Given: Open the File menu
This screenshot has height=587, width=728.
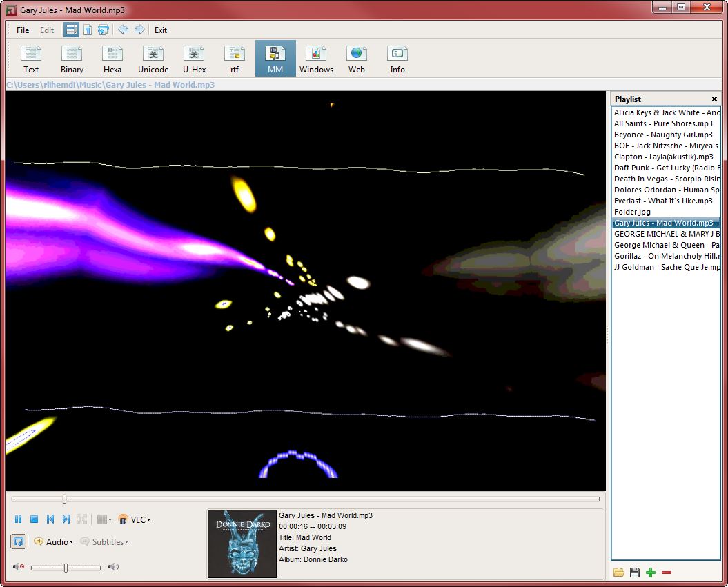Looking at the screenshot, I should click(23, 30).
